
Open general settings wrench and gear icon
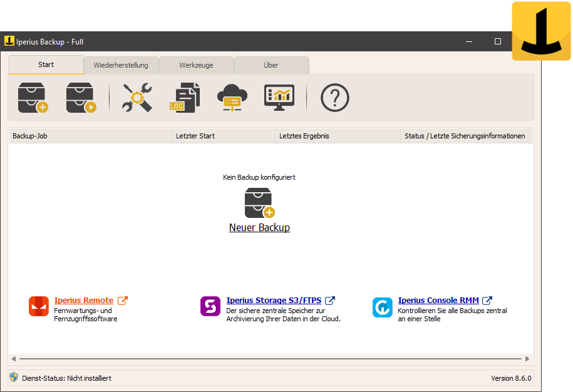[x=137, y=98]
